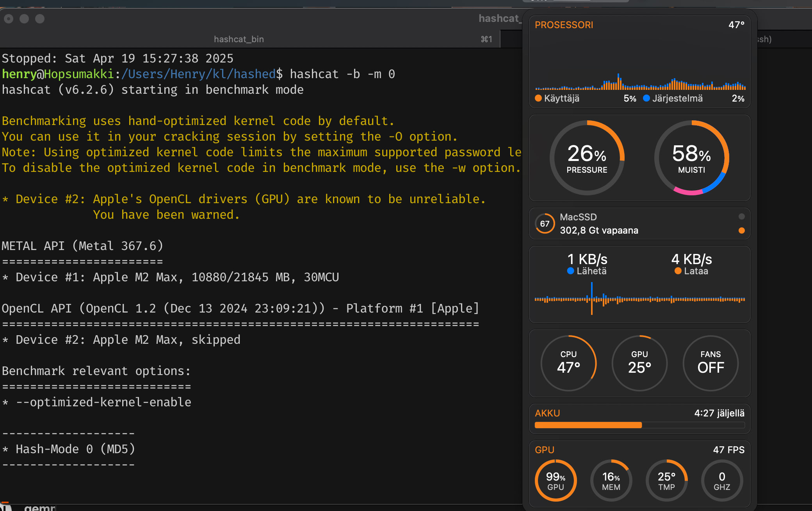Image resolution: width=812 pixels, height=511 pixels.
Task: Open the FANS OFF indicator
Action: coord(710,363)
